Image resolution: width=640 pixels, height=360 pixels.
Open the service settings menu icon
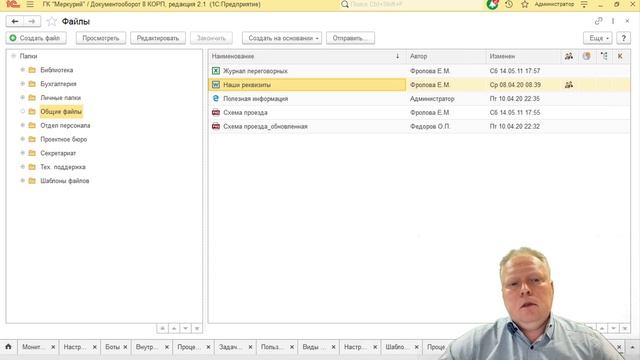[x=584, y=4]
